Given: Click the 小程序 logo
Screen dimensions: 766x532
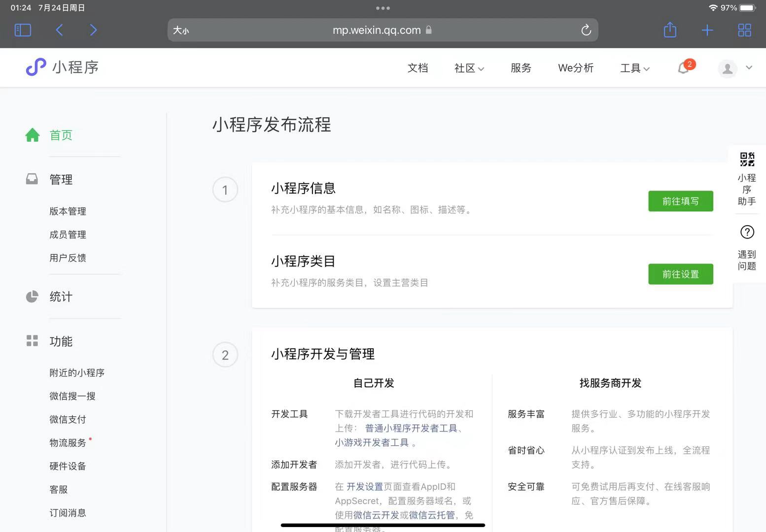Looking at the screenshot, I should point(62,67).
